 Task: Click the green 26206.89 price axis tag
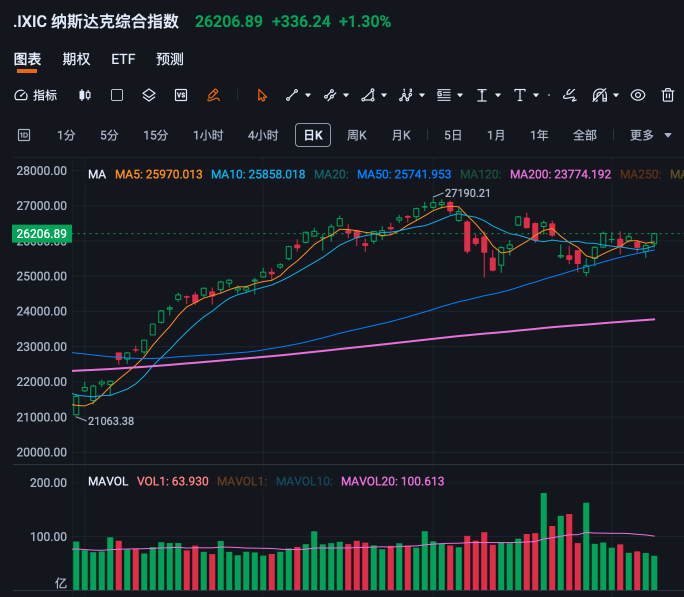pos(42,234)
